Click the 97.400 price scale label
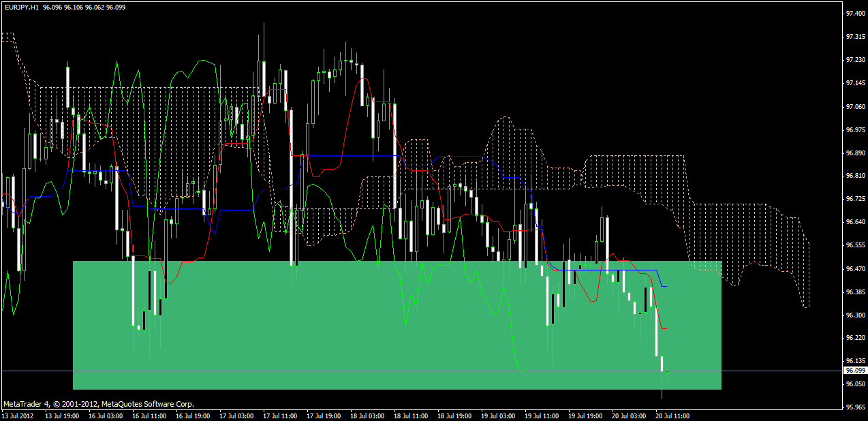Screen dimensions: 868x421 [854, 14]
